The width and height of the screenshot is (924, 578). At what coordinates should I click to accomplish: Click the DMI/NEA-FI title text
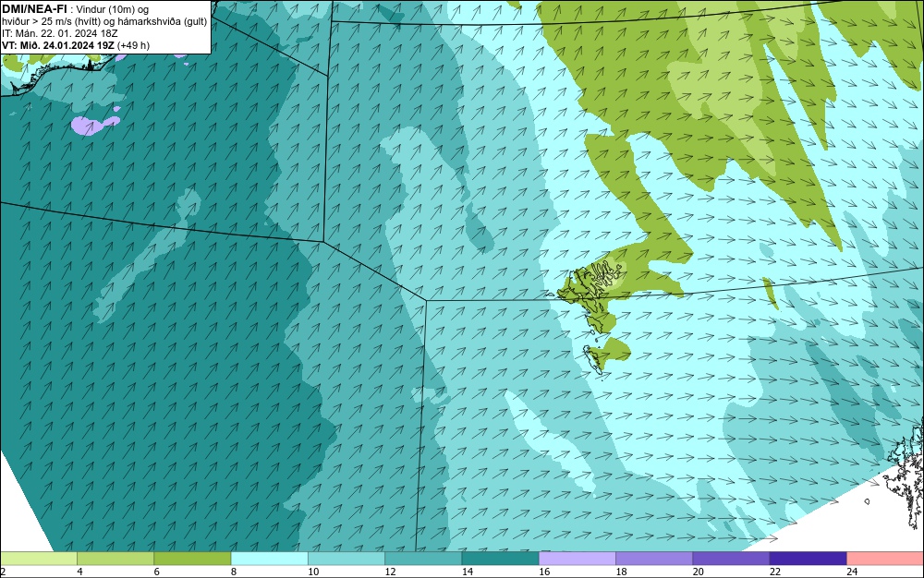(35, 9)
